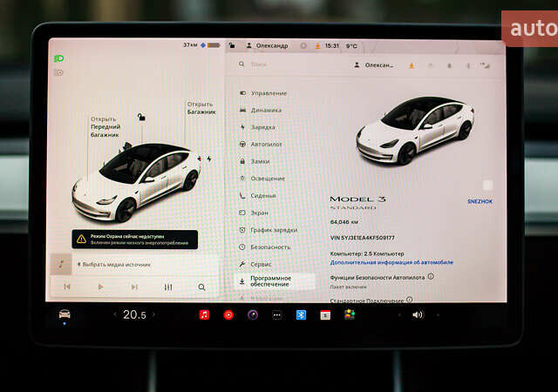Tap info icon beside Функции Безопасности Автопилота
Viewport: 558px width, 392px height.
431,276
